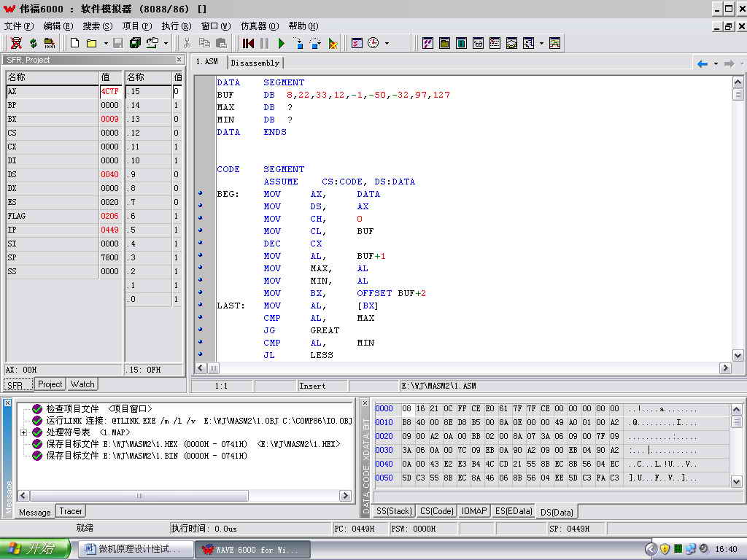
Task: Switch to the Message tab
Action: click(35, 513)
